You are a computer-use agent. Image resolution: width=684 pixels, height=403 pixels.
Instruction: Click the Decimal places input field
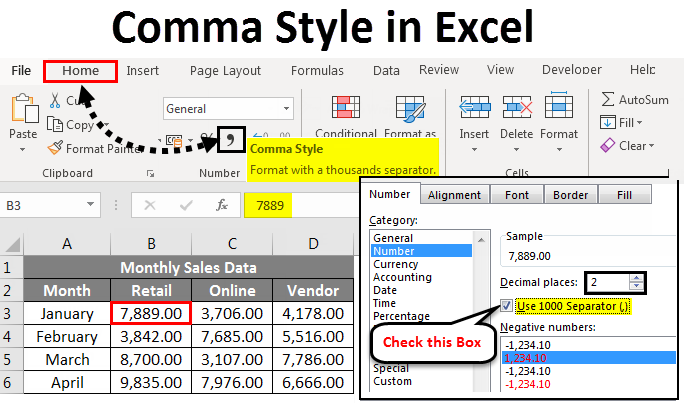pyautogui.click(x=609, y=282)
